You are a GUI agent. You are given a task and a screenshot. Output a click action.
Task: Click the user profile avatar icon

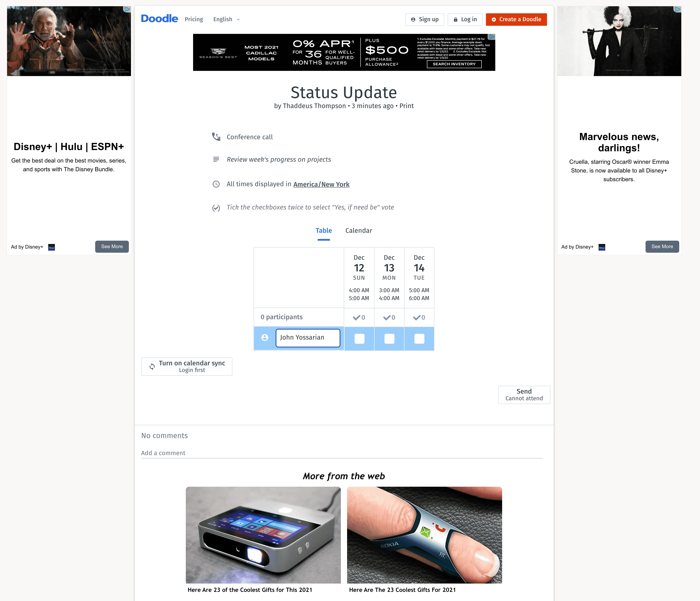(x=265, y=338)
